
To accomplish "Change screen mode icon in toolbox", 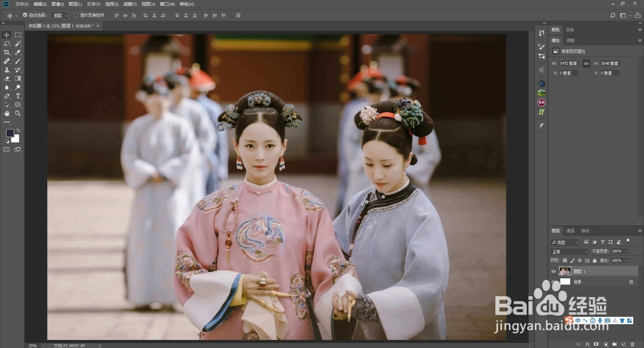I will (x=17, y=150).
